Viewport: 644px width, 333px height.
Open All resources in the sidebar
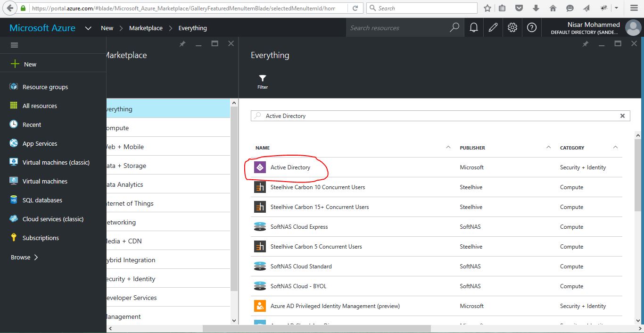click(x=40, y=106)
